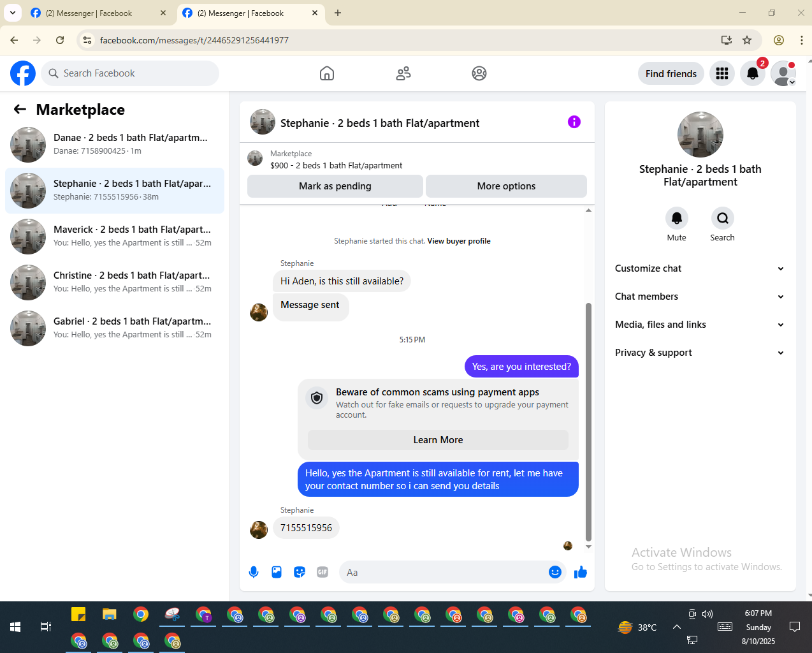The width and height of the screenshot is (812, 653).
Task: Show hidden system tray icons
Action: (x=677, y=627)
